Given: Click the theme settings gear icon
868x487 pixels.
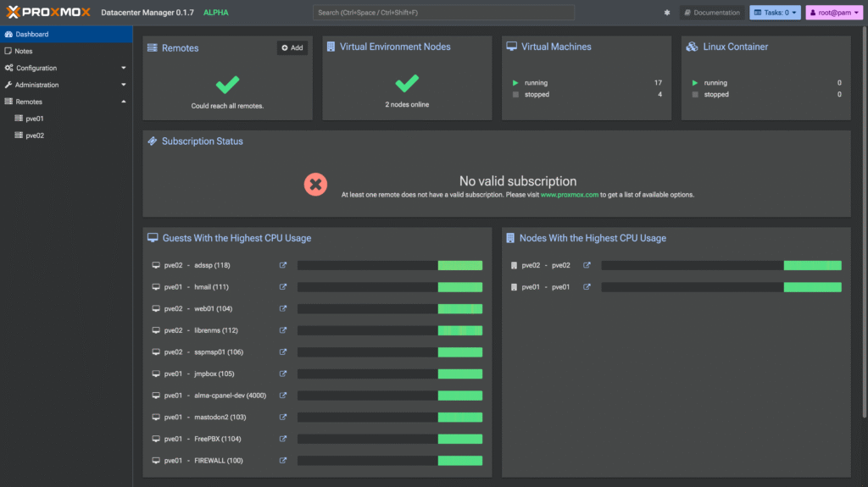Looking at the screenshot, I should pos(667,12).
